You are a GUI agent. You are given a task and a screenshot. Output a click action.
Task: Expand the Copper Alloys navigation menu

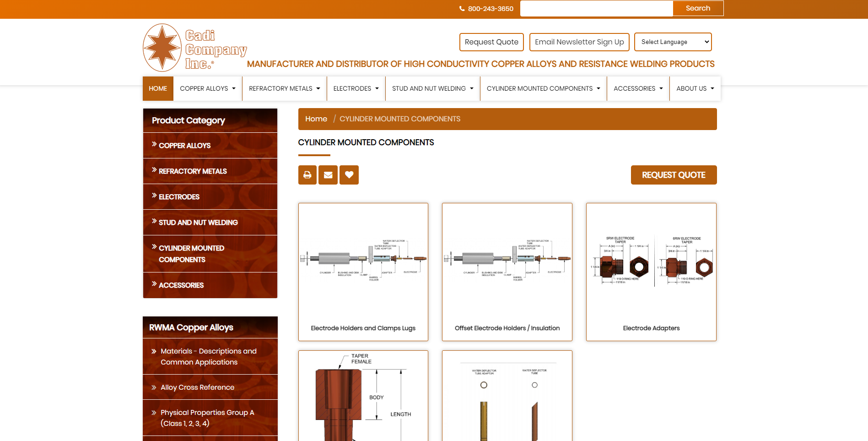click(x=208, y=89)
